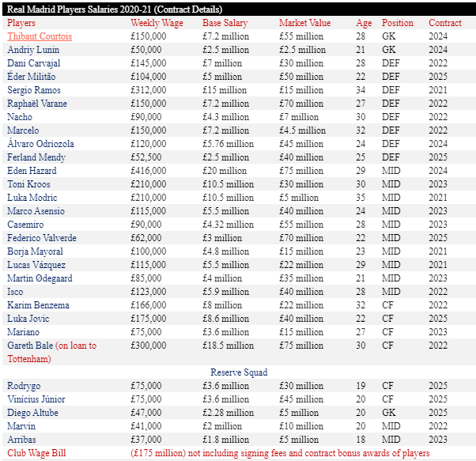
Task: Select the Borja Mayoral name
Action: (36, 251)
